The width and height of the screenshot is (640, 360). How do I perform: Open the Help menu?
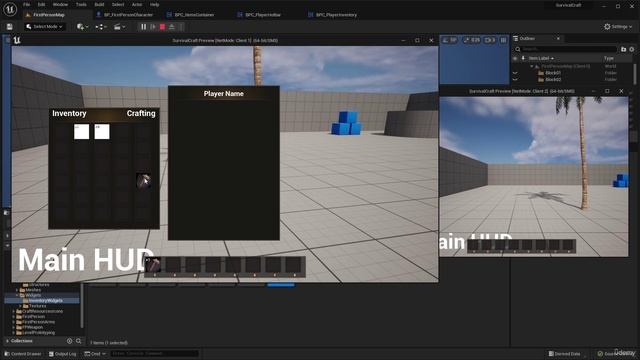point(155,4)
